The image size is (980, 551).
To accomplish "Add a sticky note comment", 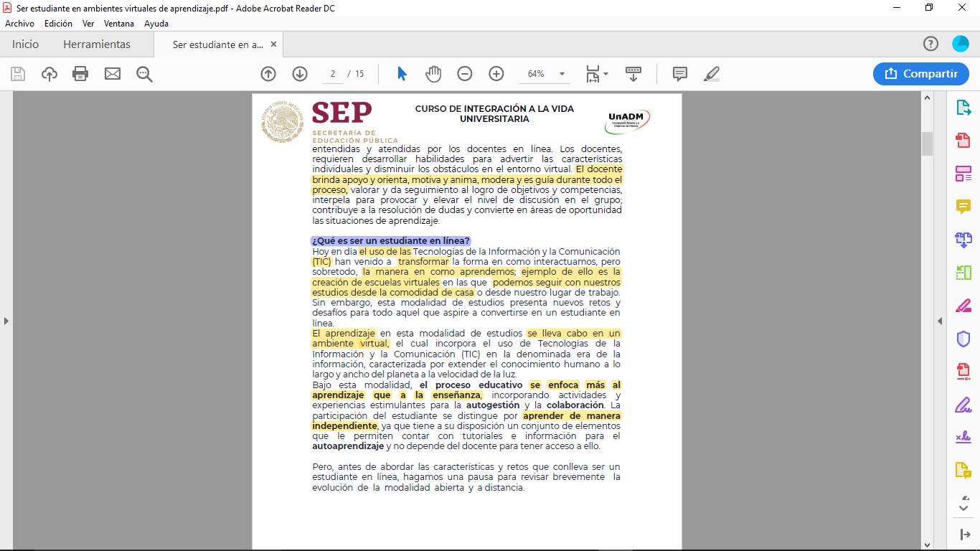I will 680,74.
